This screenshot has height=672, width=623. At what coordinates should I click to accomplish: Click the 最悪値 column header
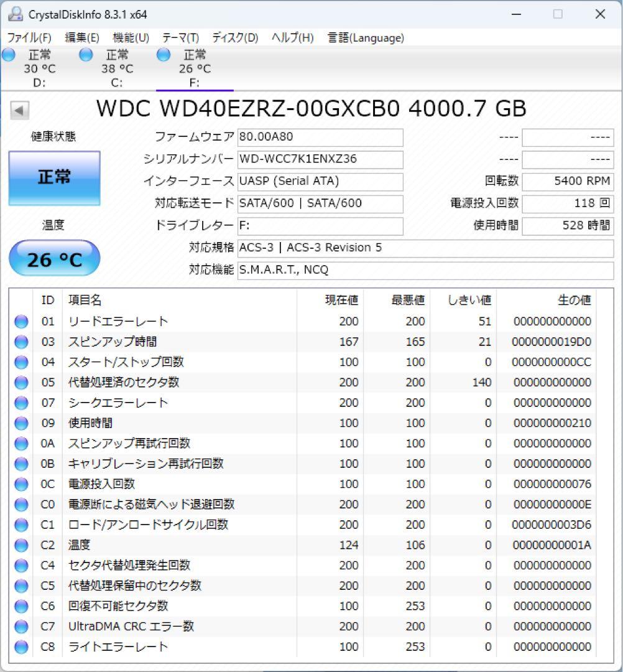click(x=397, y=300)
